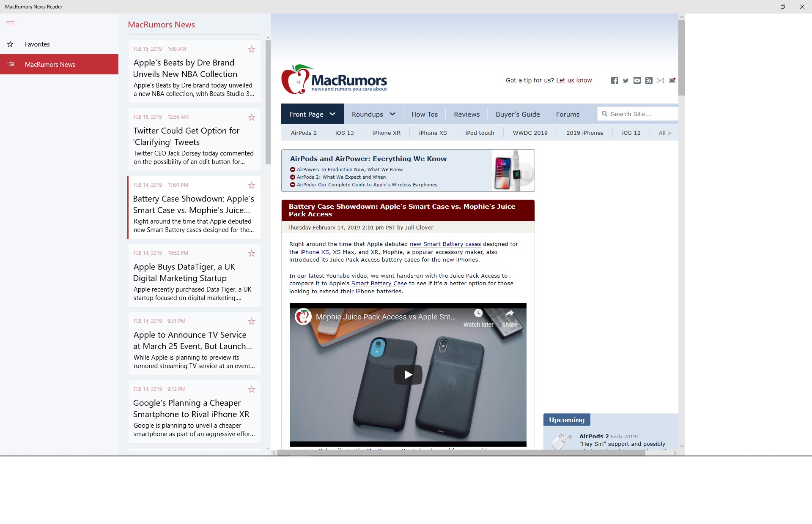Screen dimensions: 812x524
Task: Open MacRumors Facebook page icon
Action: (x=614, y=80)
